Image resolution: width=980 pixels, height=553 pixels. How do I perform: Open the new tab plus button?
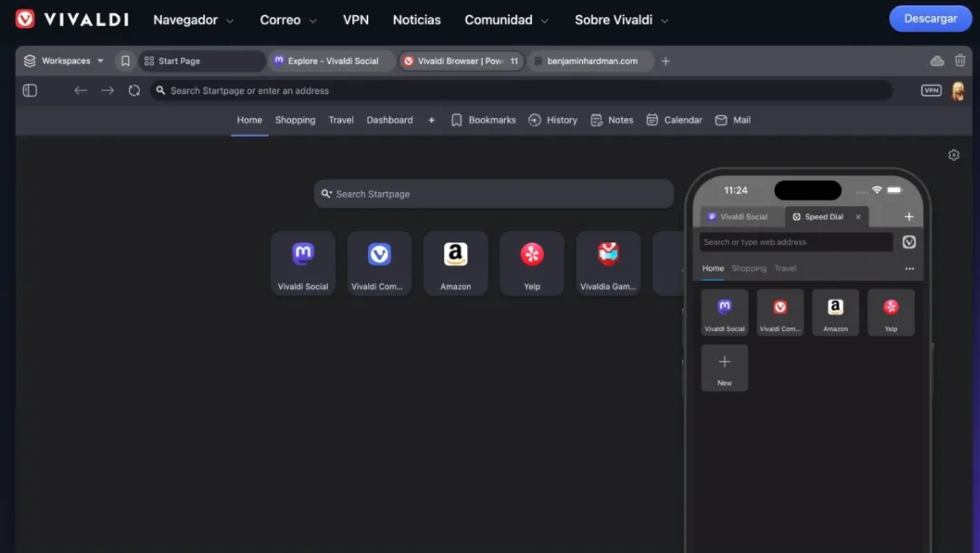(665, 61)
